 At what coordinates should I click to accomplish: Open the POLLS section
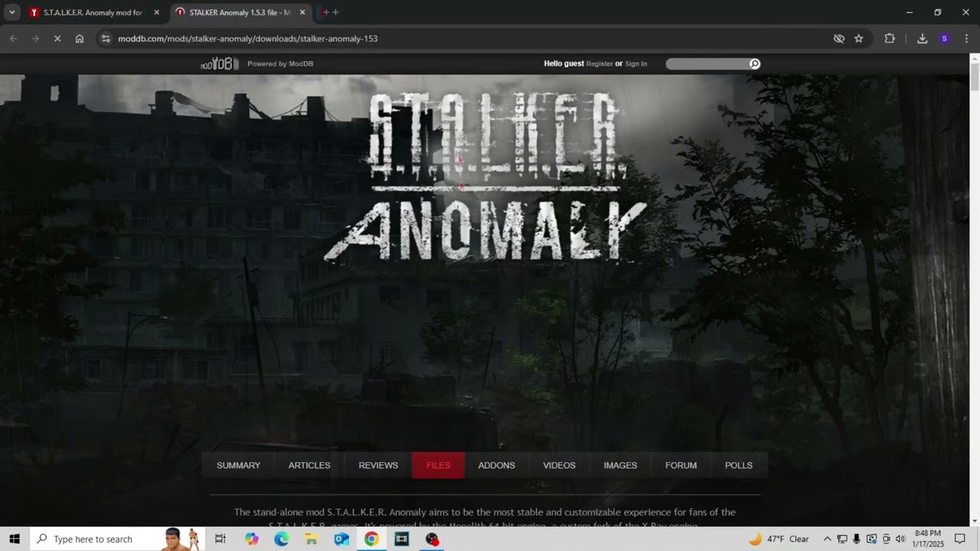coord(739,465)
